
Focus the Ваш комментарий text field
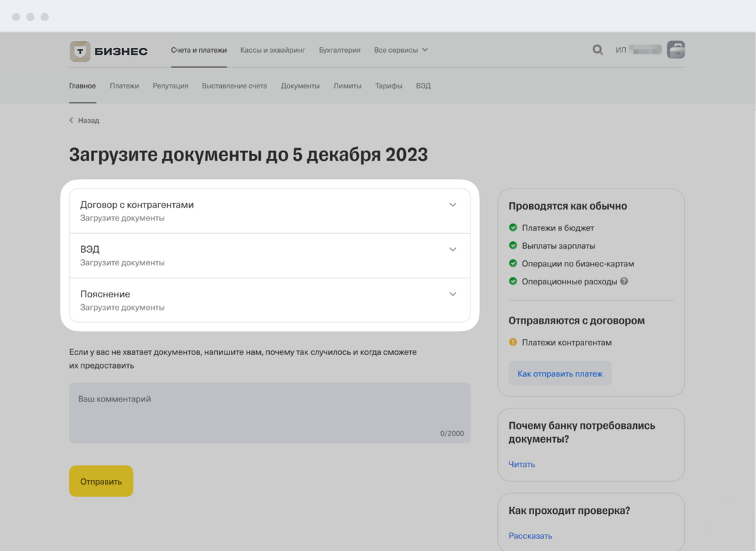click(269, 413)
